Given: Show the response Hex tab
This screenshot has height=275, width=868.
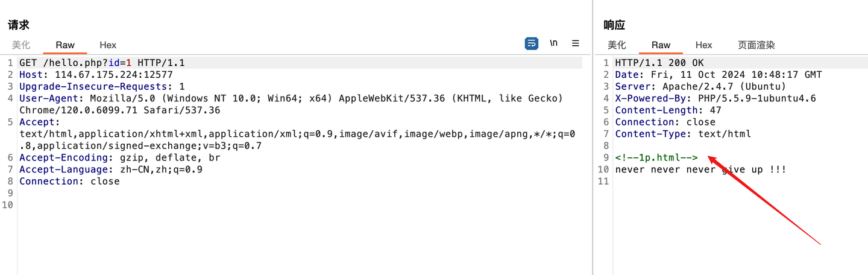Looking at the screenshot, I should coord(703,45).
